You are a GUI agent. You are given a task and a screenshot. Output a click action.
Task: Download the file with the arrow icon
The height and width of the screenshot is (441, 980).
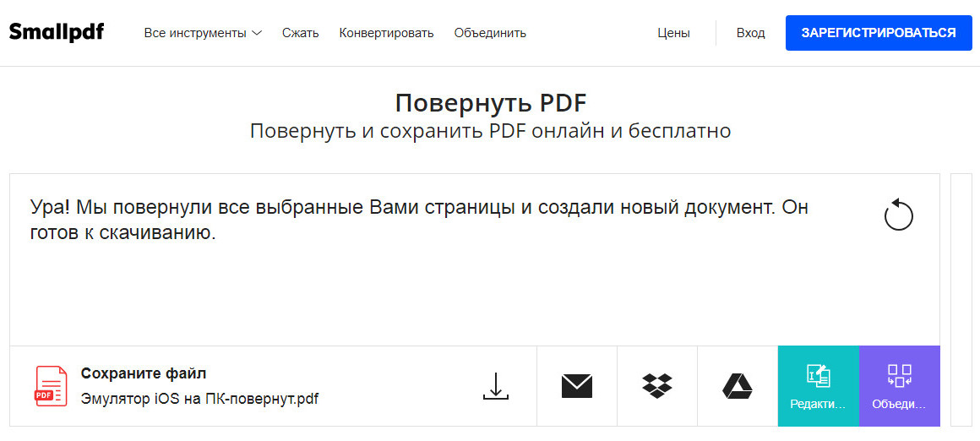point(496,386)
